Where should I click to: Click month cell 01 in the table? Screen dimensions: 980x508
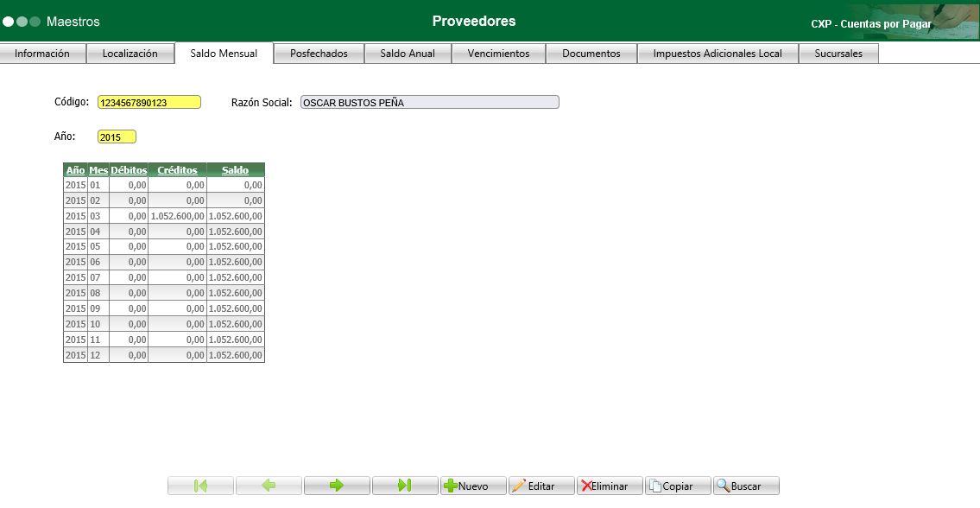(x=98, y=185)
